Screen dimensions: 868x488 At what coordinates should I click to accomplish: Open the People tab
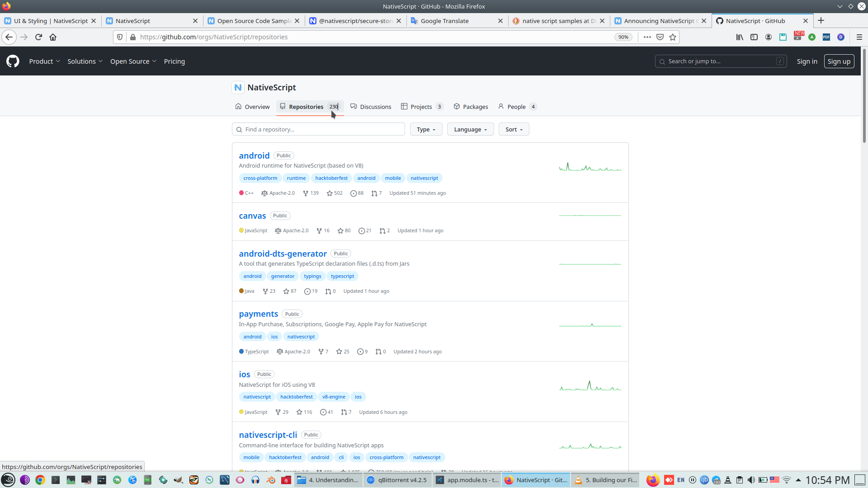tap(516, 107)
